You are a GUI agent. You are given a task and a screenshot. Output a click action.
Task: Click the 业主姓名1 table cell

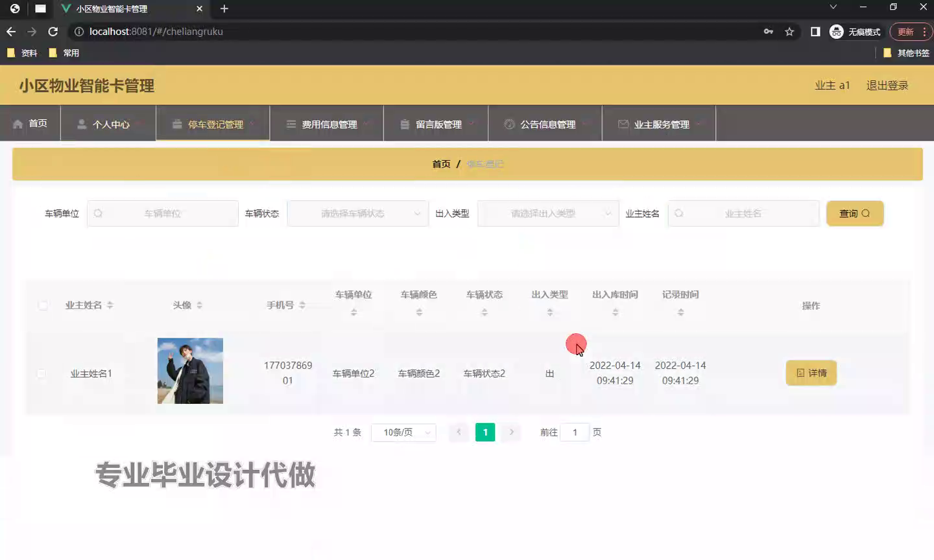pos(91,373)
